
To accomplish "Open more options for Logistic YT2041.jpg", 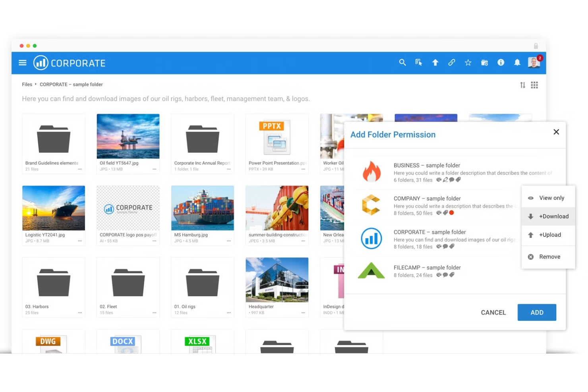I will point(80,241).
